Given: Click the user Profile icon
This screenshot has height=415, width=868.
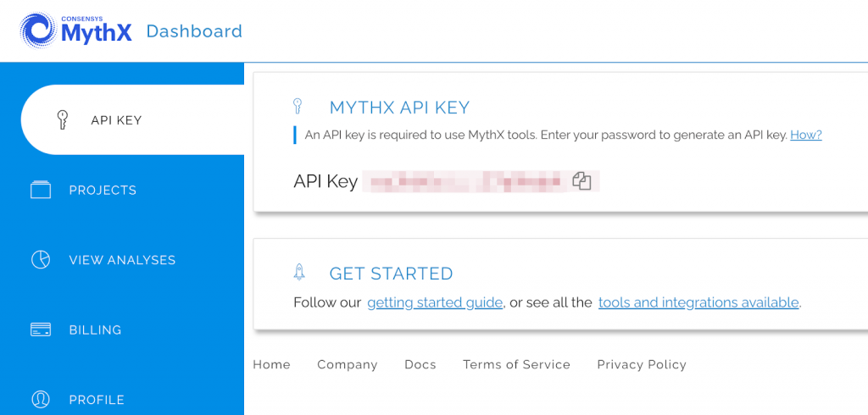Looking at the screenshot, I should coord(41,399).
